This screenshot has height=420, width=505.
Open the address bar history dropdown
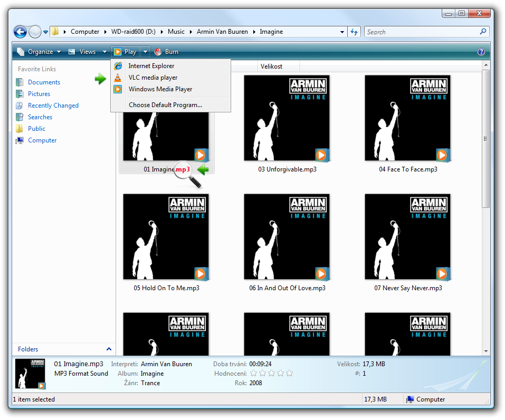342,32
